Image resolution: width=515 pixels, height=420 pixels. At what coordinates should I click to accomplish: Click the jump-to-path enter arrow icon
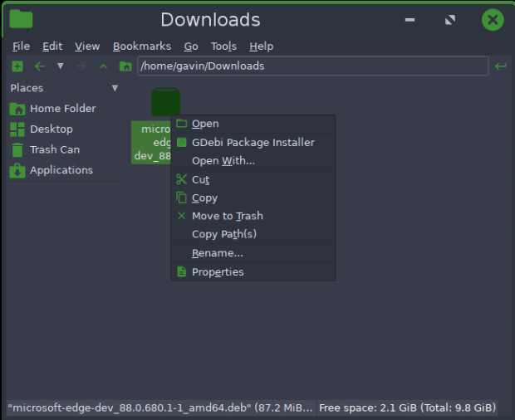click(x=501, y=66)
